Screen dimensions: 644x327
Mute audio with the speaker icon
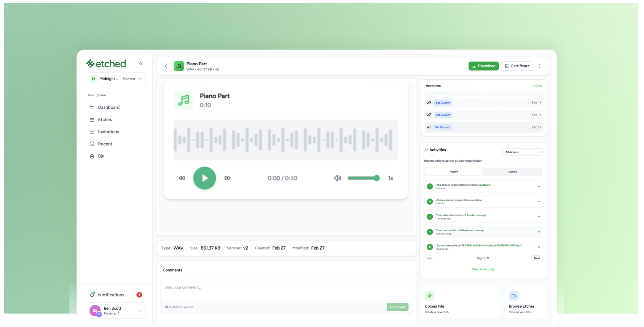(337, 178)
